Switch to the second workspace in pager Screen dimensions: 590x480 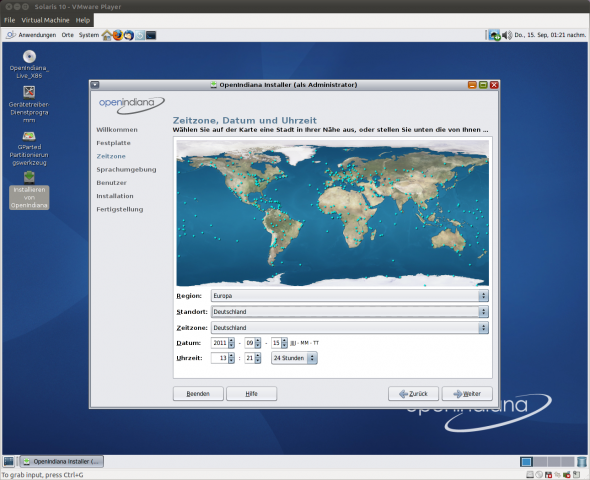click(540, 461)
